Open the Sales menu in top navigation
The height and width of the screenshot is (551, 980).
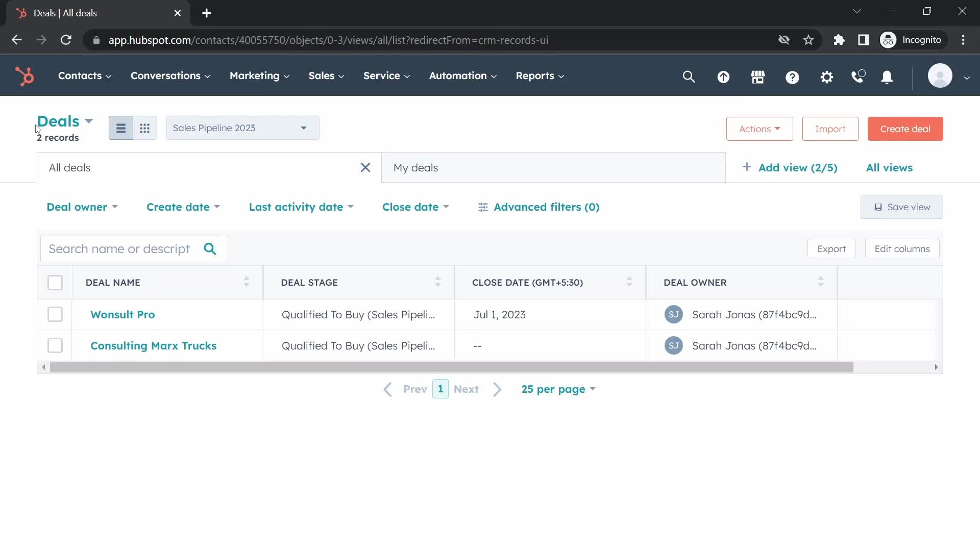pyautogui.click(x=327, y=76)
